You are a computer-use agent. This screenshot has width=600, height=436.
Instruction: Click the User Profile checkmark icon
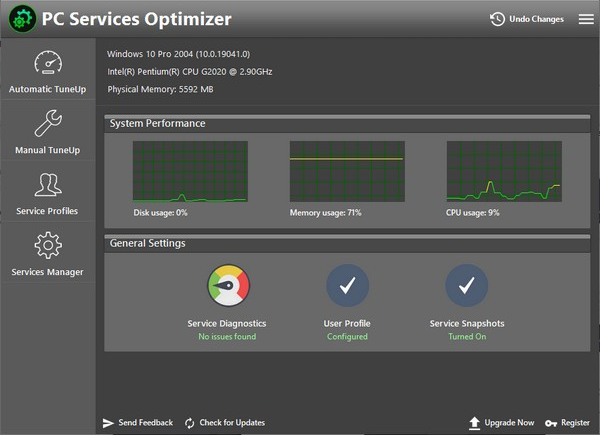click(x=347, y=286)
